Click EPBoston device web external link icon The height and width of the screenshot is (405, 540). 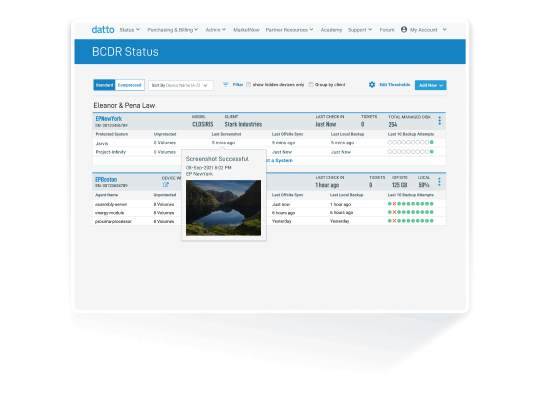click(166, 185)
